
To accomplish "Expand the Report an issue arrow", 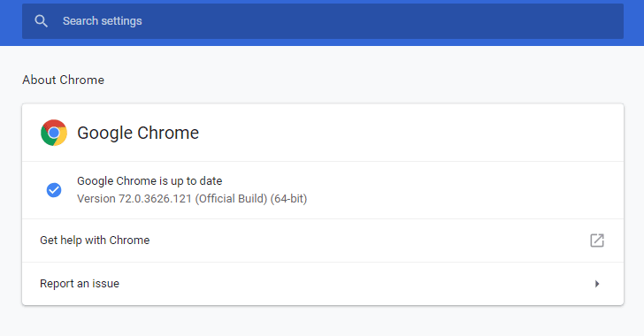I will 597,284.
